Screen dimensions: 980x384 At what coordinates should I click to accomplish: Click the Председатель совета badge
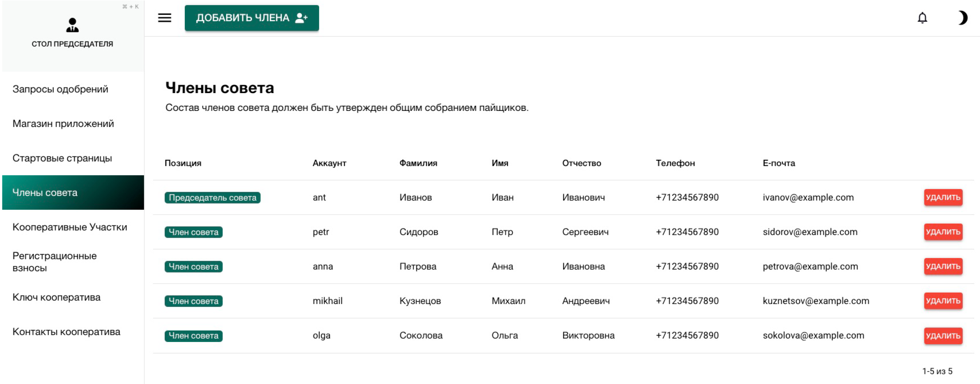click(x=212, y=198)
